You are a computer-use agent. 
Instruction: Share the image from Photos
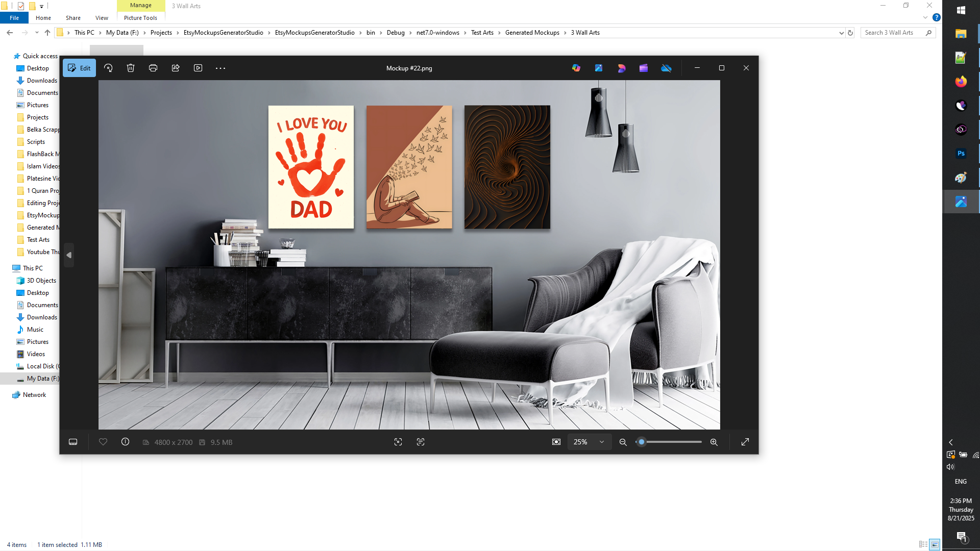[176, 67]
